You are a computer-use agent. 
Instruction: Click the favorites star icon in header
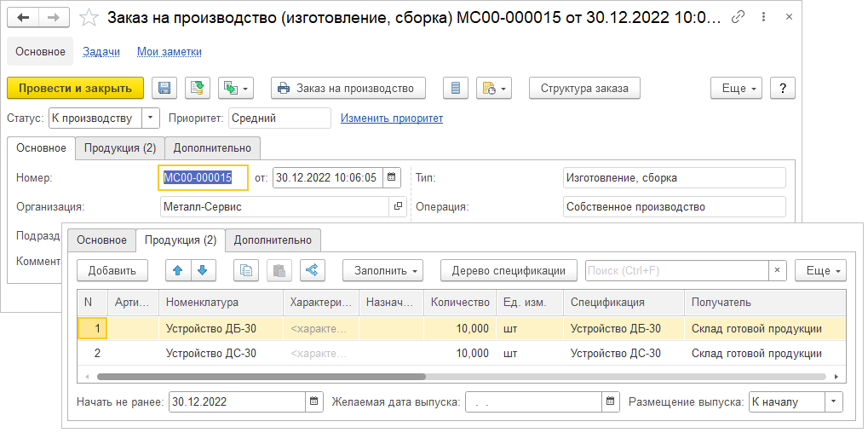(x=89, y=17)
